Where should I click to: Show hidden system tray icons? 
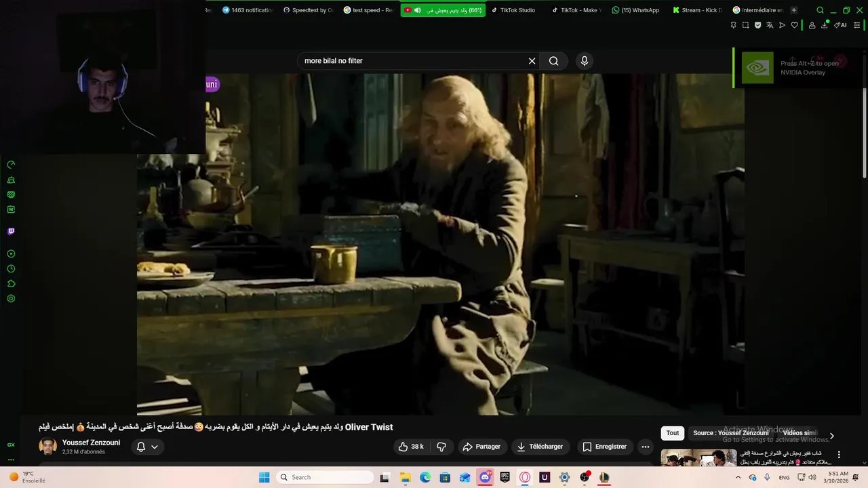tap(738, 477)
